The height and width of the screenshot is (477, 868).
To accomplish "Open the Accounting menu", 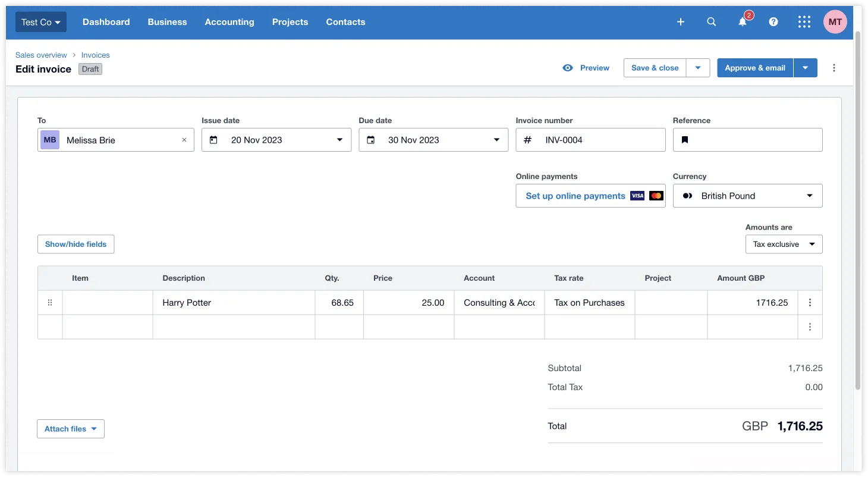I will [x=229, y=22].
